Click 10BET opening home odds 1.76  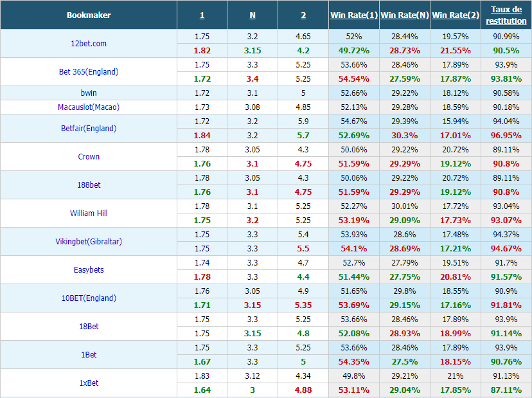(202, 291)
